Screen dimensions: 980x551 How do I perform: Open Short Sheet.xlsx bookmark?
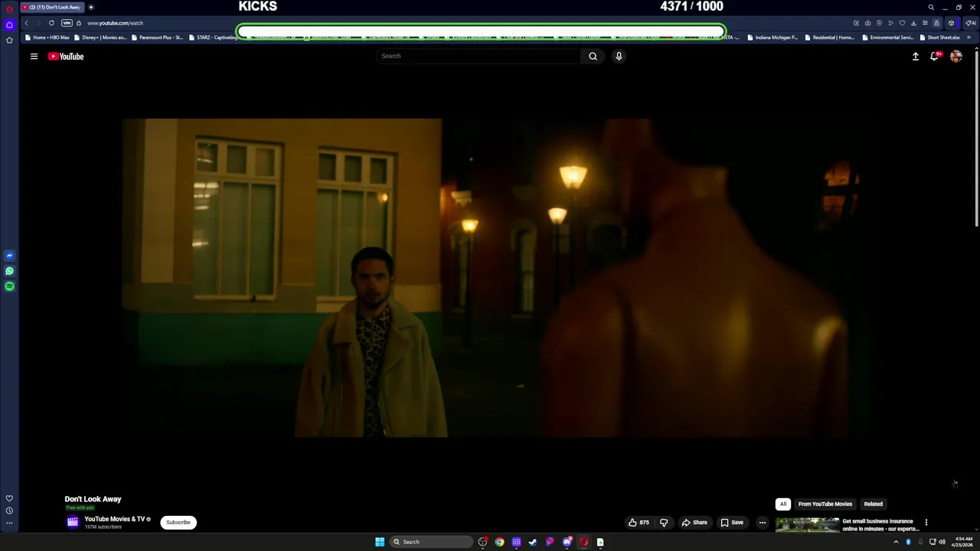coord(939,37)
